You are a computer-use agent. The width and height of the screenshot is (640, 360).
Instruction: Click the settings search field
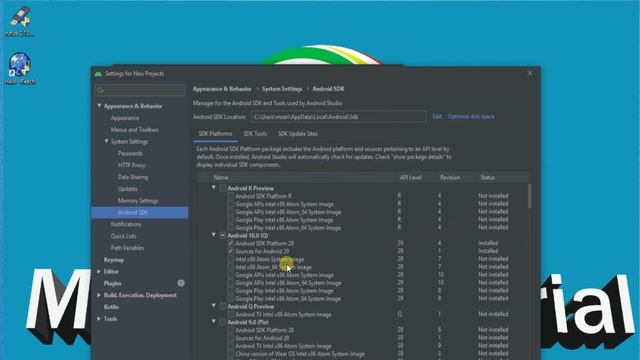pyautogui.click(x=140, y=90)
